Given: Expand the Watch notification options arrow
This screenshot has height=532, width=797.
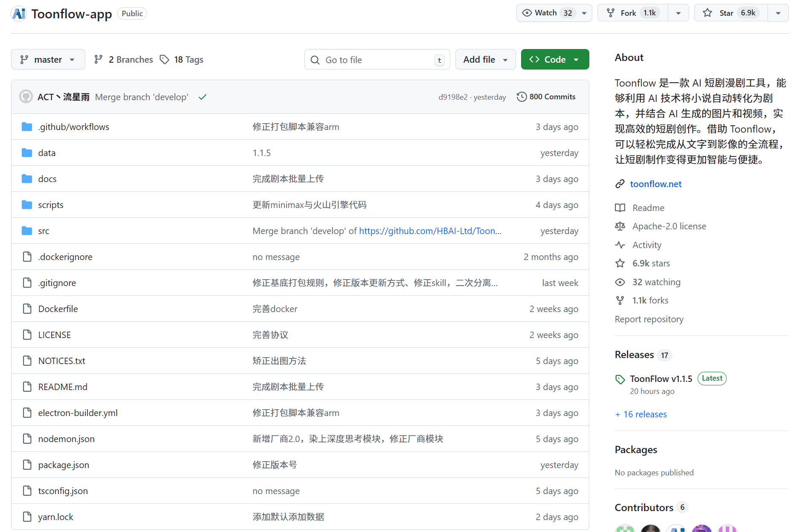Looking at the screenshot, I should (x=585, y=13).
